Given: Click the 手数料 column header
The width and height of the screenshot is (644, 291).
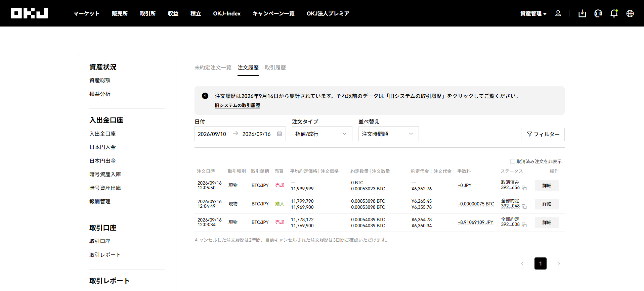Looking at the screenshot, I should [x=464, y=171].
